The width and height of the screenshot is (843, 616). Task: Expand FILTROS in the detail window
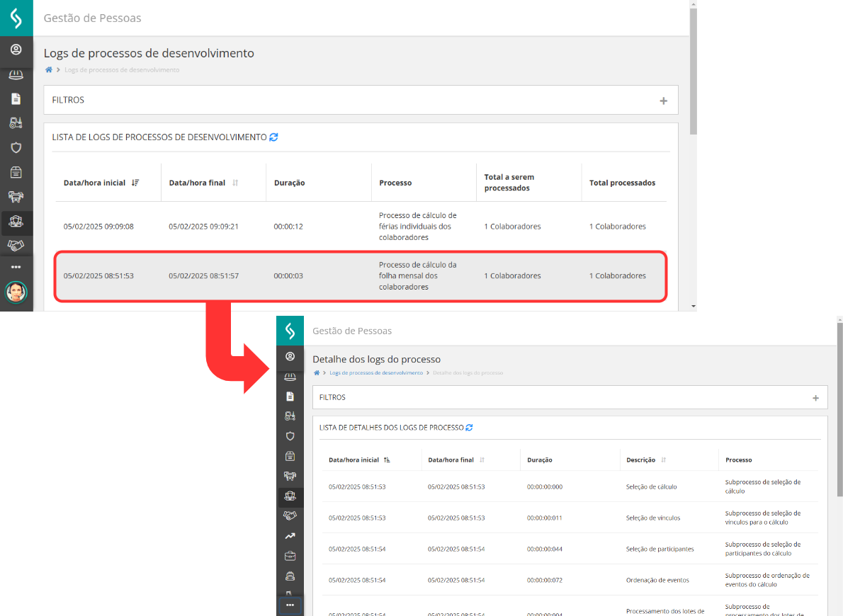pos(815,397)
